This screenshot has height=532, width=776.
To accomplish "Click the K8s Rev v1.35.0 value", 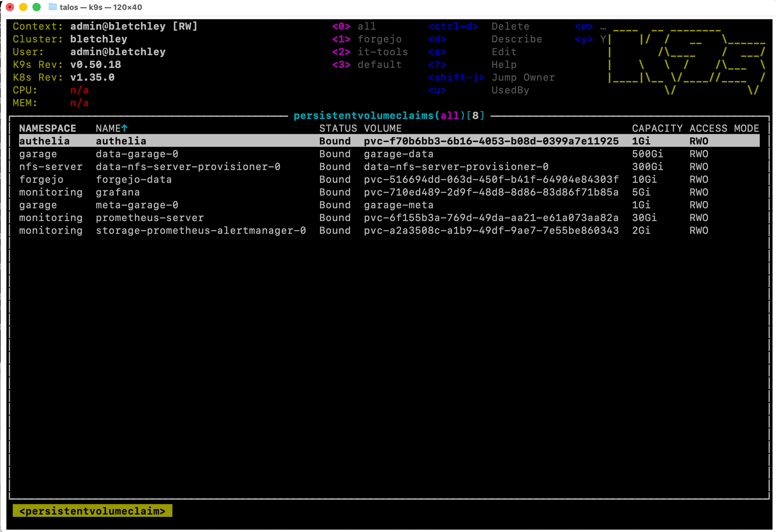I will pos(92,78).
